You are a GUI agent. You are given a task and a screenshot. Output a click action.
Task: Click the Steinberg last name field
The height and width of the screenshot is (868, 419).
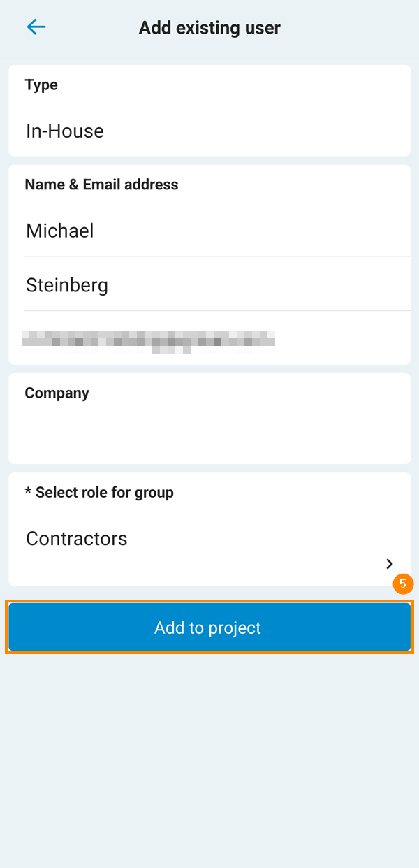[67, 285]
